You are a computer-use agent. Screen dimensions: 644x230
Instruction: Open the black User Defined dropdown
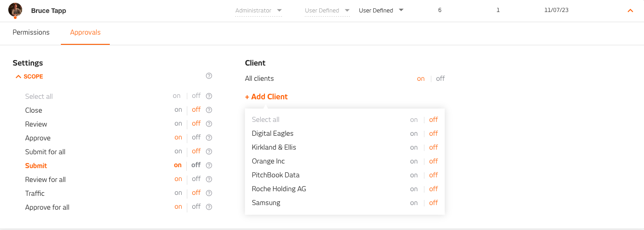[x=381, y=11]
